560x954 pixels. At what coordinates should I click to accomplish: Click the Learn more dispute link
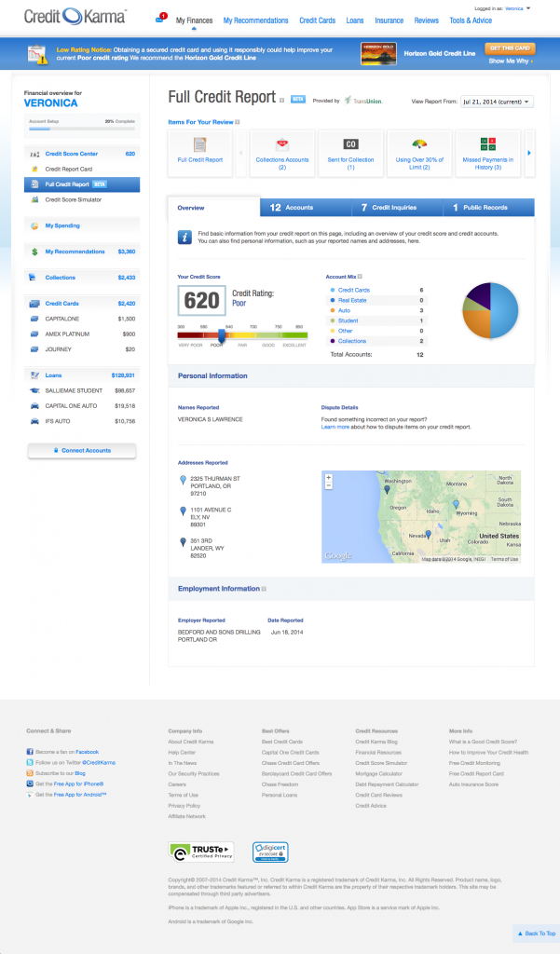335,427
